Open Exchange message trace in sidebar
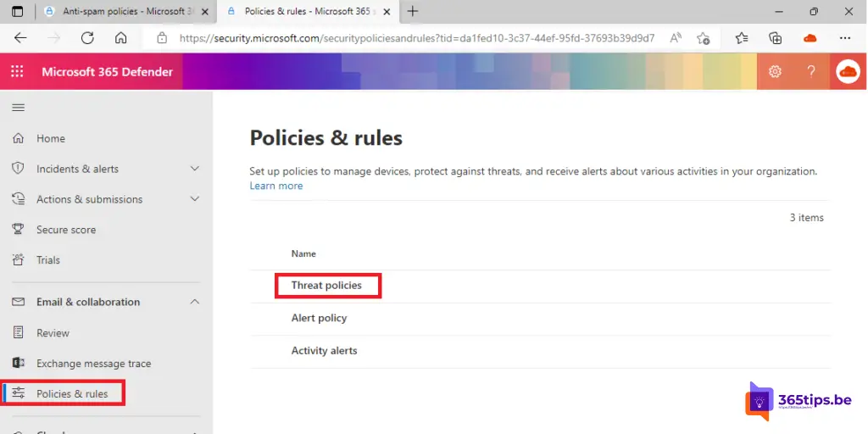Screen dimensions: 868x434 click(x=93, y=364)
